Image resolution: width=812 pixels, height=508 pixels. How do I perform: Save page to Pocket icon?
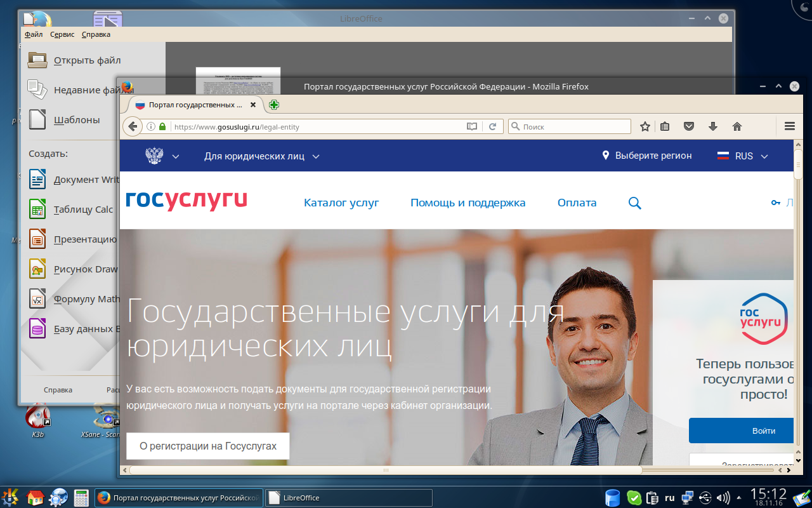[688, 126]
